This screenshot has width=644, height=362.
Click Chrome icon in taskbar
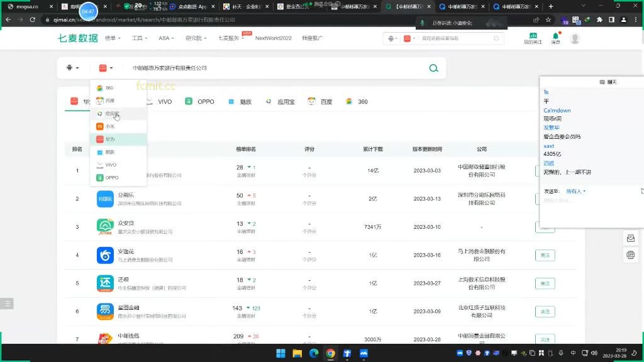pyautogui.click(x=331, y=353)
